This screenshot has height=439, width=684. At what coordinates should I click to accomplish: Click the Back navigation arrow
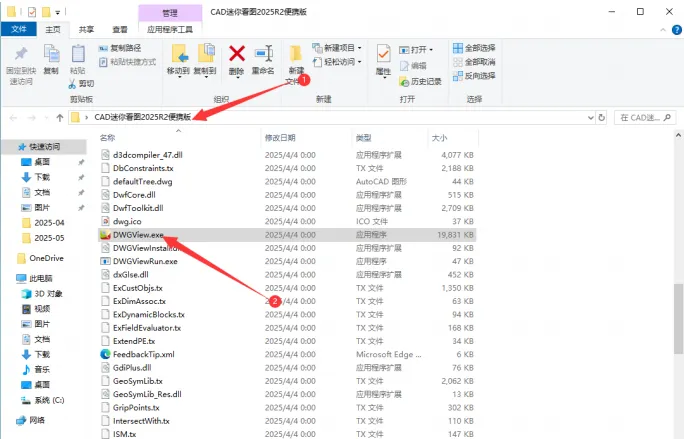click(14, 117)
